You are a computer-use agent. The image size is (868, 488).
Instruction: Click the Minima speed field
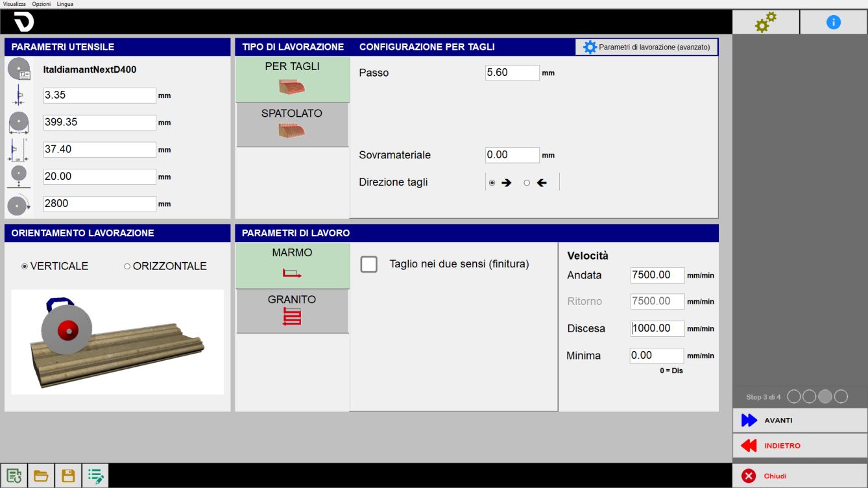657,356
